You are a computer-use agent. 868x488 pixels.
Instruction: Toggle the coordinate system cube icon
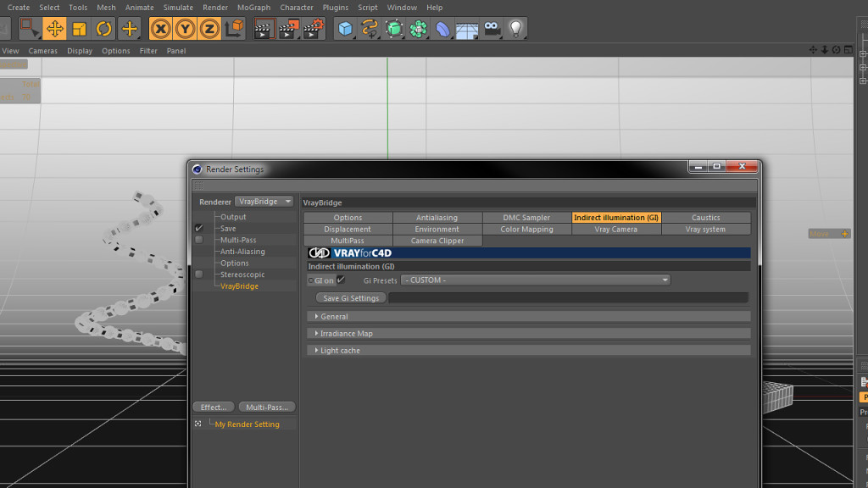pyautogui.click(x=234, y=28)
